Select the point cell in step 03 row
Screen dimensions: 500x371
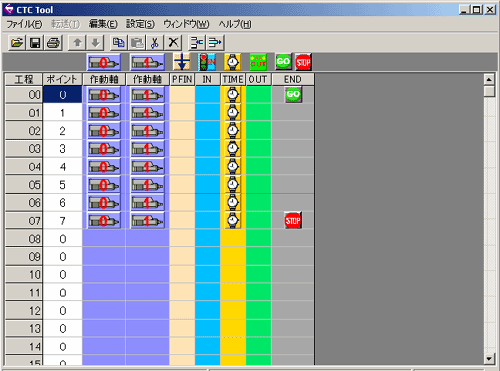[x=62, y=149]
